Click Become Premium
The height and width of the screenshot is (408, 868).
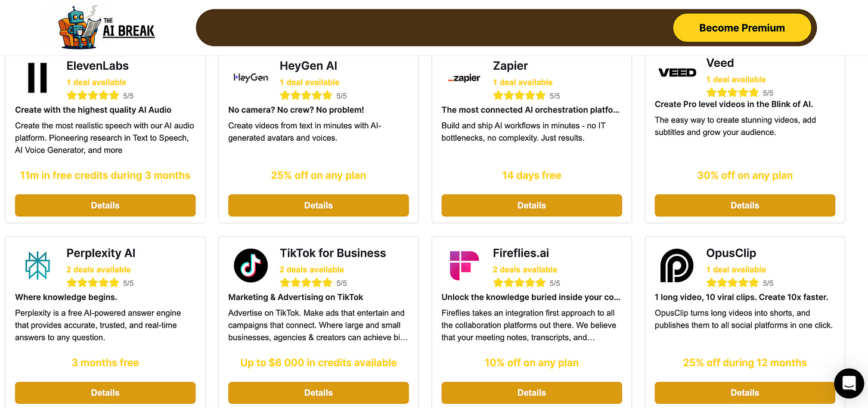pos(742,27)
